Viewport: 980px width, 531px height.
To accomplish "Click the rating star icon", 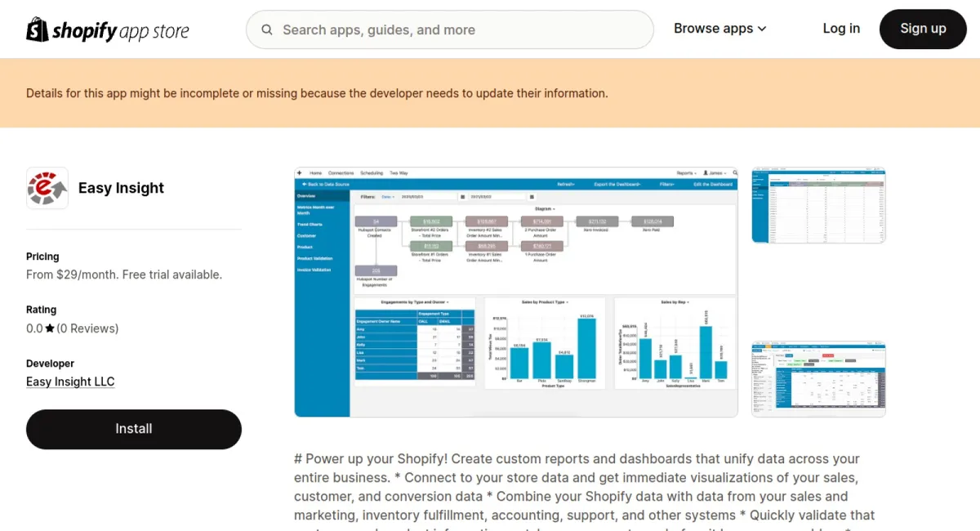I will point(50,328).
